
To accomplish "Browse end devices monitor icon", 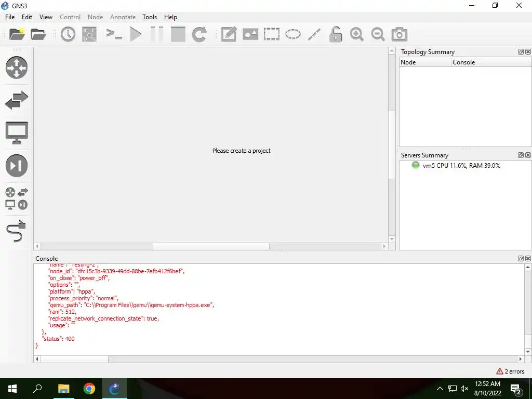I will 17,132.
